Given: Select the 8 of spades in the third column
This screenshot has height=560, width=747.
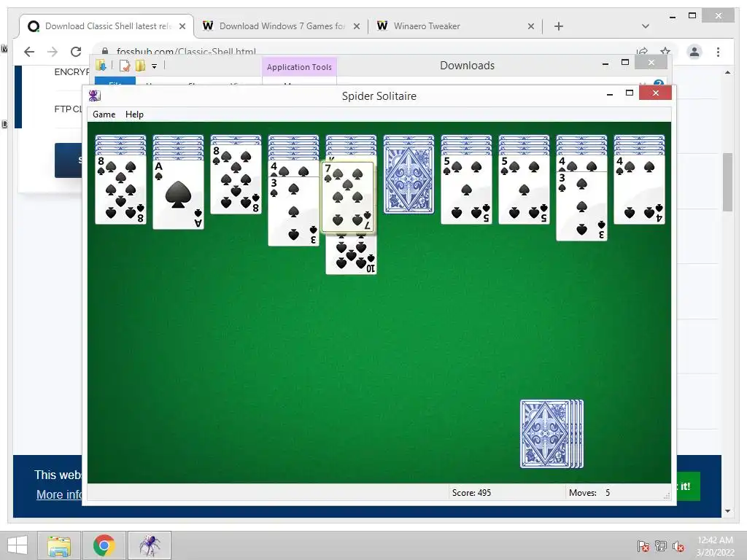Looking at the screenshot, I should [236, 179].
